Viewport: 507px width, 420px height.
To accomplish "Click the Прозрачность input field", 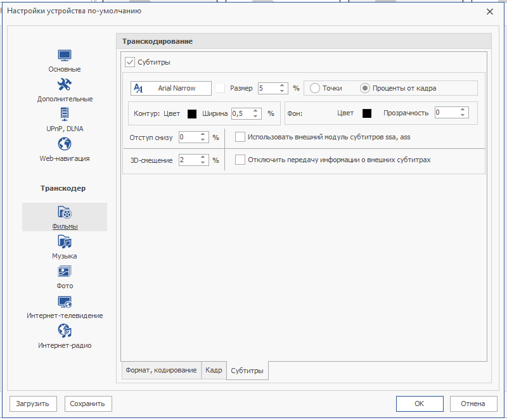I will (x=446, y=113).
